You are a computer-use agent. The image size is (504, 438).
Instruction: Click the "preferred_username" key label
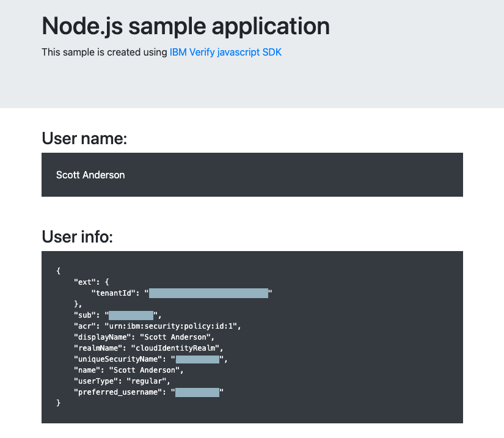118,392
